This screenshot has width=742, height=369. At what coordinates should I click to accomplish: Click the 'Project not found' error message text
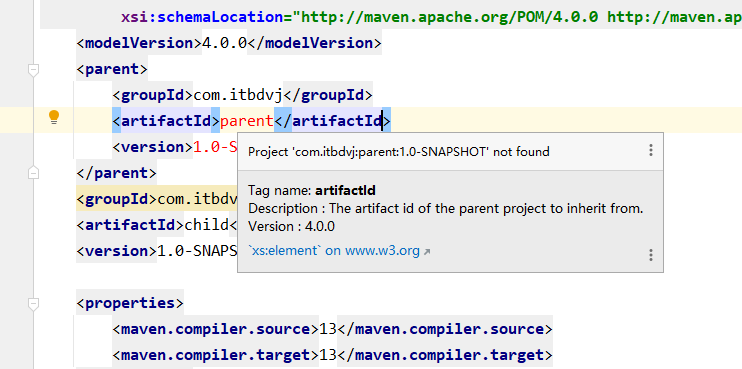[x=399, y=151]
